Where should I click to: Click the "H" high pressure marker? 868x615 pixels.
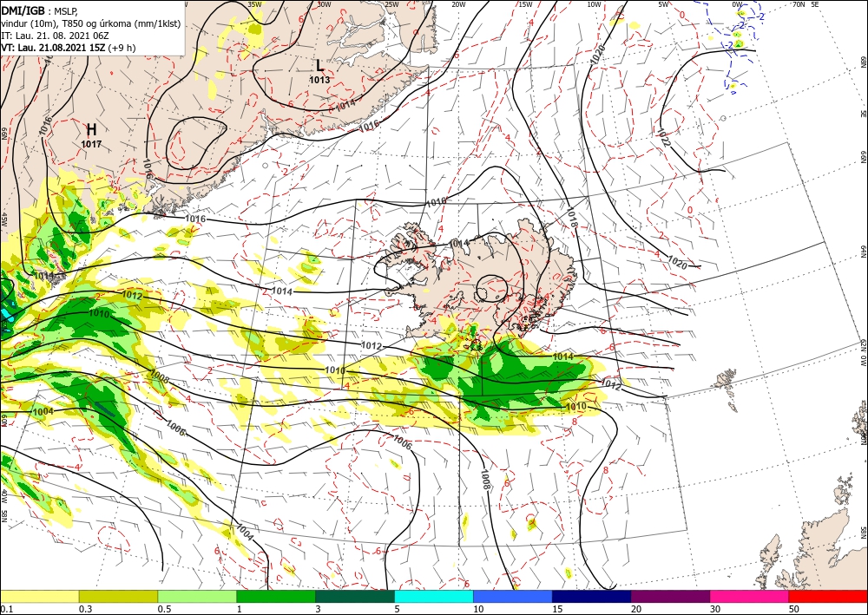pyautogui.click(x=91, y=129)
